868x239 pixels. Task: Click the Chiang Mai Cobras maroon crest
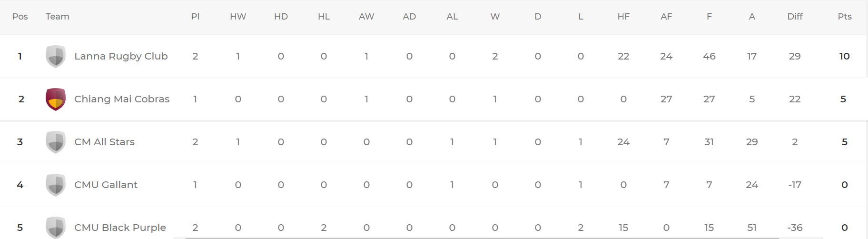[56, 99]
